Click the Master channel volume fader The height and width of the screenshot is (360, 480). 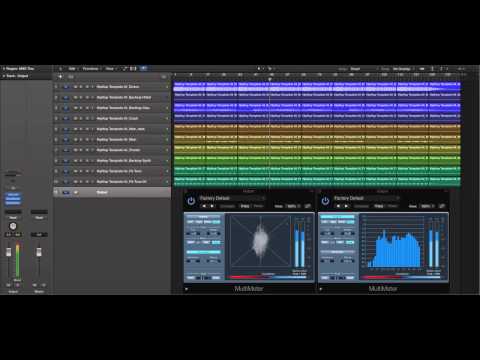coord(39,252)
